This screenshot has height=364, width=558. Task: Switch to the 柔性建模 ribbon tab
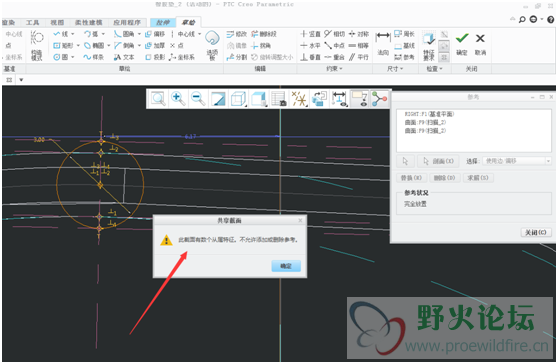pyautogui.click(x=88, y=22)
